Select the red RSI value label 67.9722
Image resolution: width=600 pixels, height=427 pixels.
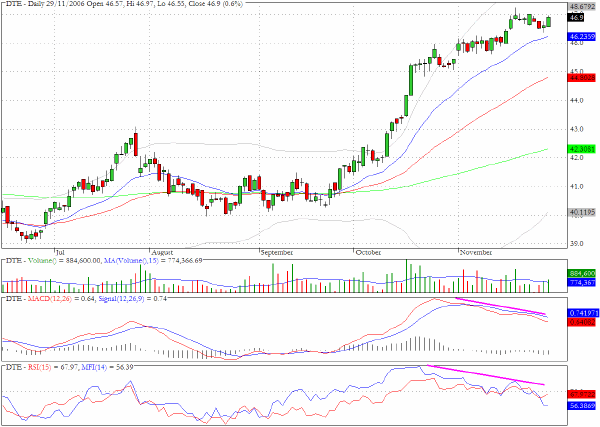pos(582,394)
